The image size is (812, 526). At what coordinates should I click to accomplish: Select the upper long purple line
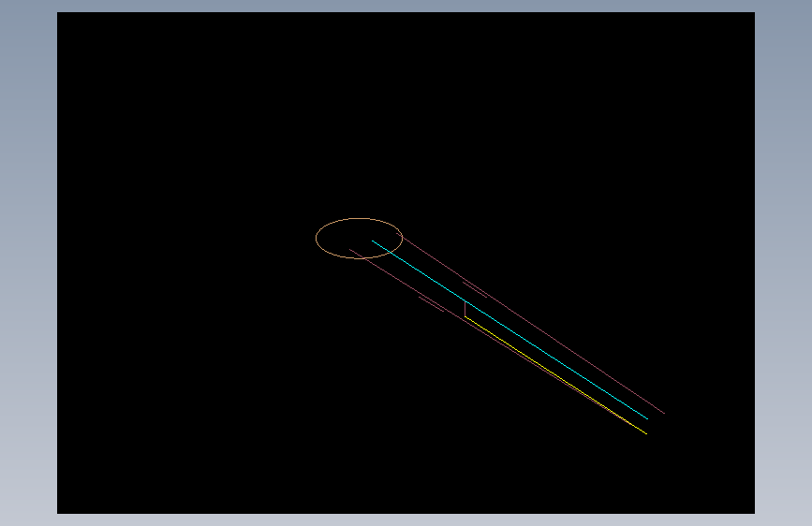(530, 323)
